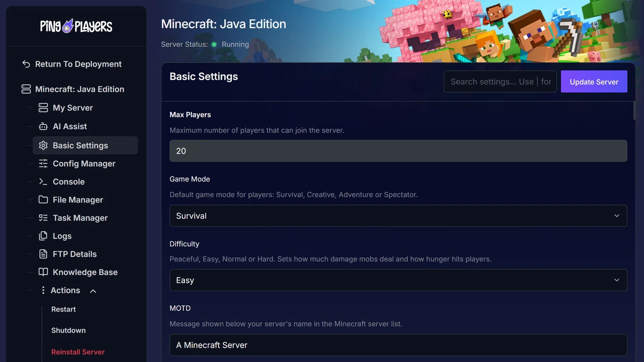Click the green server status indicator
Viewport: 644px width, 362px height.
click(x=214, y=44)
